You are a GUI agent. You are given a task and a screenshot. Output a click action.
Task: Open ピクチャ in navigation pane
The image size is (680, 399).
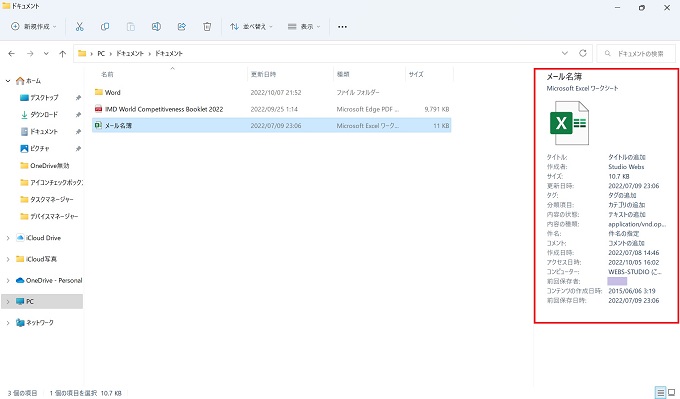[35, 148]
